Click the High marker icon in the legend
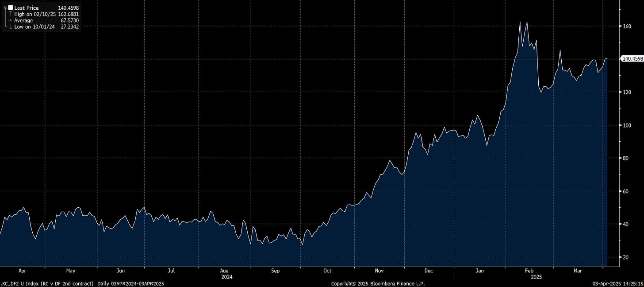This screenshot has width=644, height=287. (10, 14)
